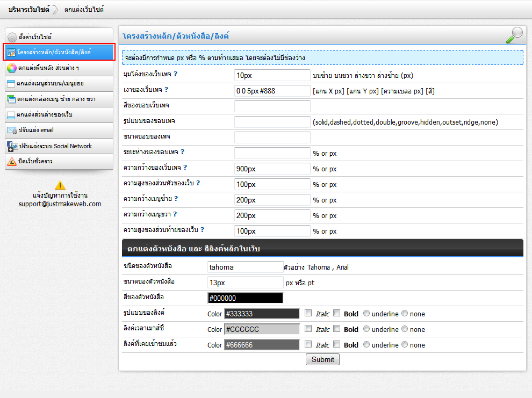Click the yellow warning triangle above แจ้งปัญหาการใช้งาน
This screenshot has height=398, width=532.
[x=60, y=185]
